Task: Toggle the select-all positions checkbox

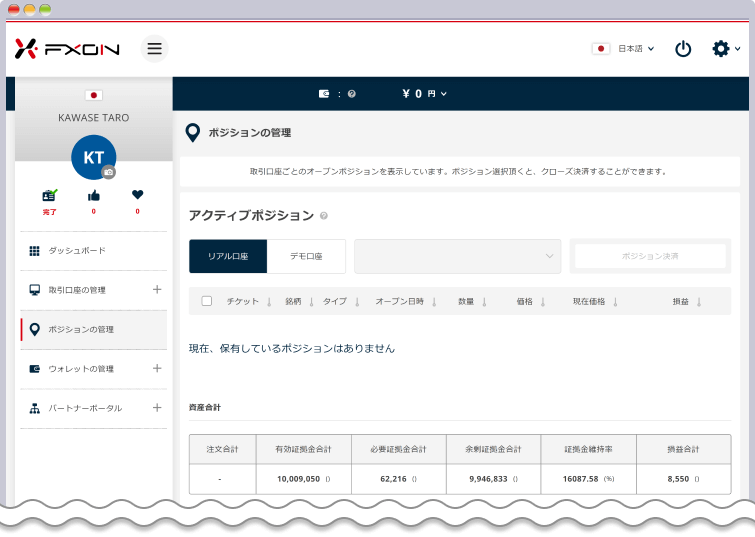Action: coord(207,301)
